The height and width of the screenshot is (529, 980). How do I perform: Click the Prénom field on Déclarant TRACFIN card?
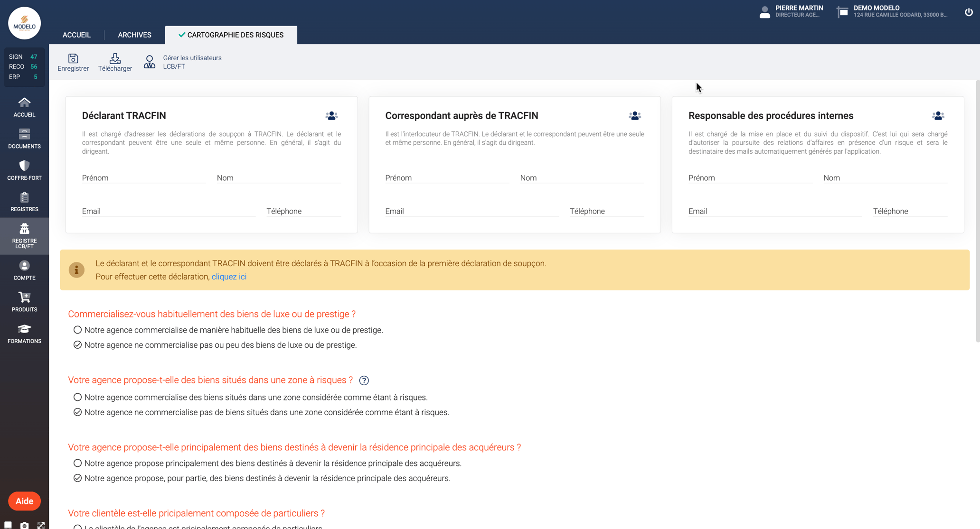[x=142, y=178]
